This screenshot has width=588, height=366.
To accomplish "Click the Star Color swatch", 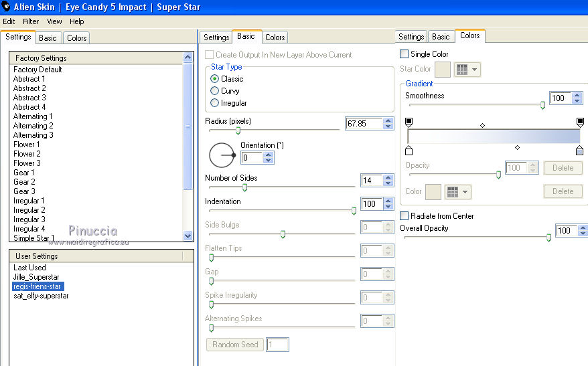I will tap(443, 70).
